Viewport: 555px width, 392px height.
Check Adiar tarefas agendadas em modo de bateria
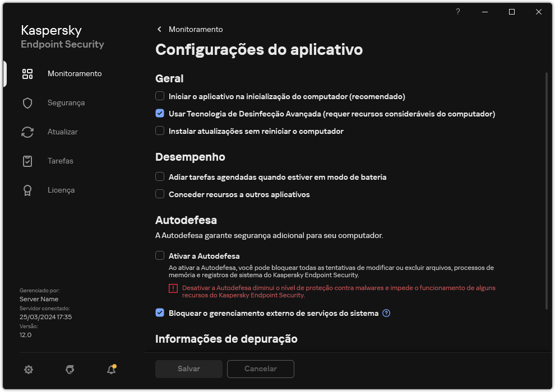click(159, 177)
